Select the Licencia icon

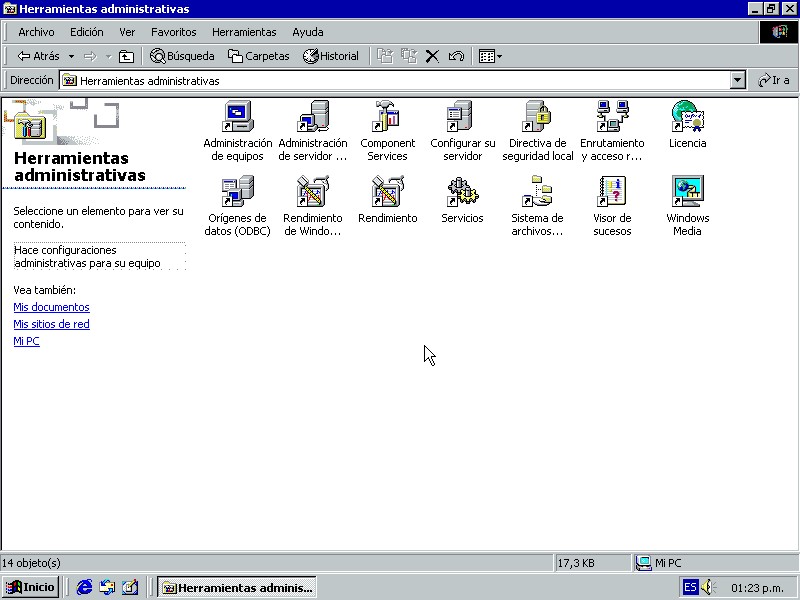point(687,124)
